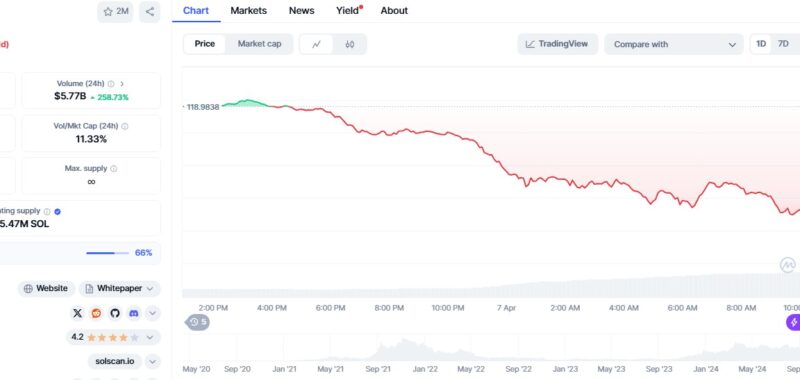The width and height of the screenshot is (800, 380).
Task: Open the News tab
Action: pyautogui.click(x=302, y=11)
